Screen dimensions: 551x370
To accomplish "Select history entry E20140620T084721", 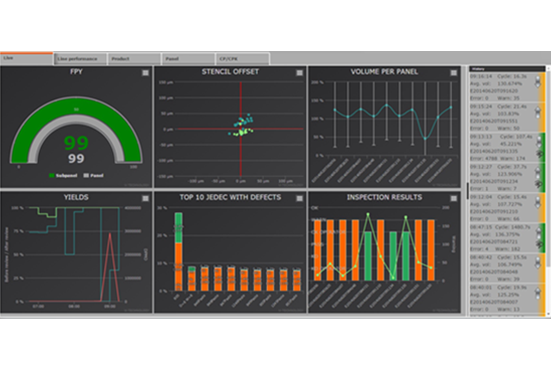I will [507, 238].
